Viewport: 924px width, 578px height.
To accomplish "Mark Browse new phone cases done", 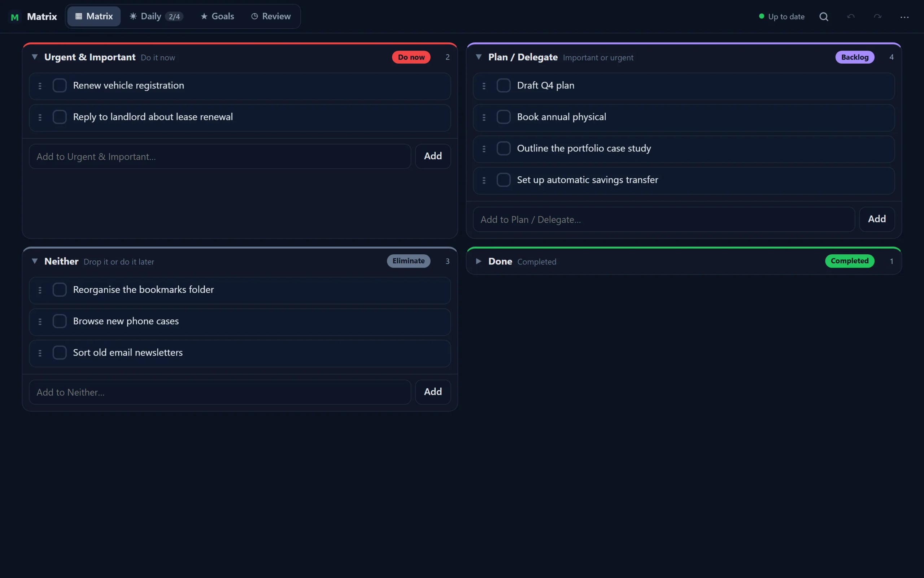I will tap(60, 321).
